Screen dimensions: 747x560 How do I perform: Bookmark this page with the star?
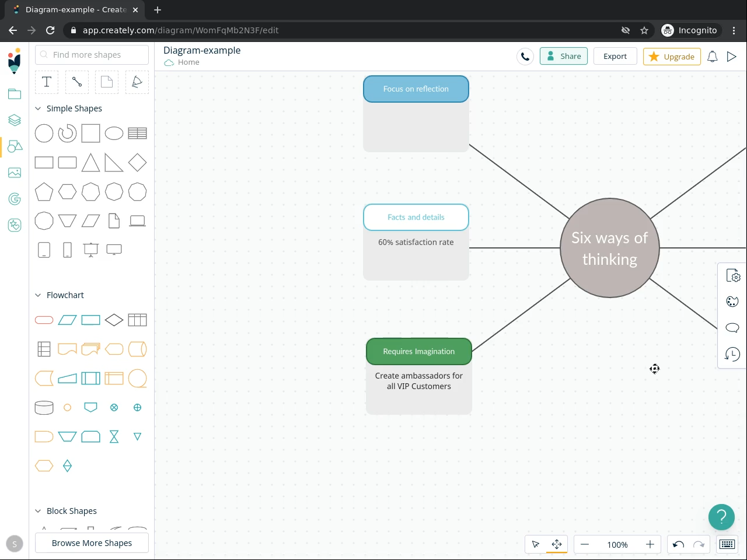point(644,30)
